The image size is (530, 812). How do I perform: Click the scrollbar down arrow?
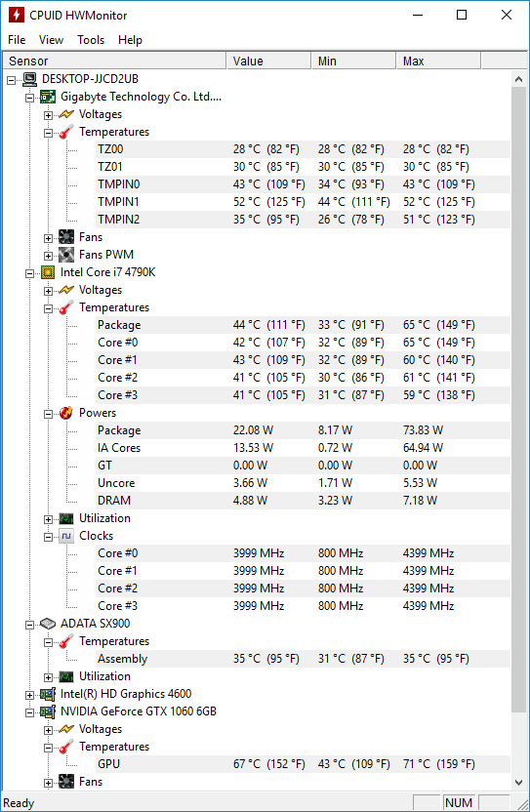click(518, 782)
